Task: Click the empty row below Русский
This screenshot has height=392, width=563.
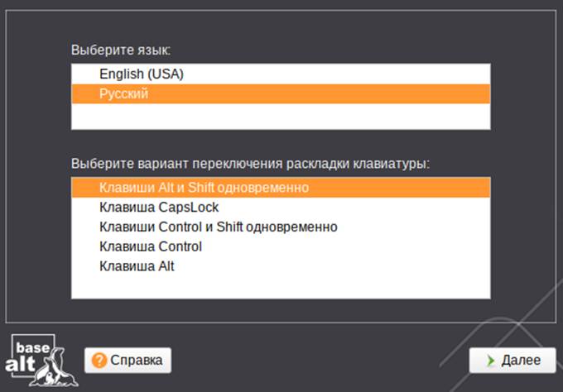Action: pos(281,116)
